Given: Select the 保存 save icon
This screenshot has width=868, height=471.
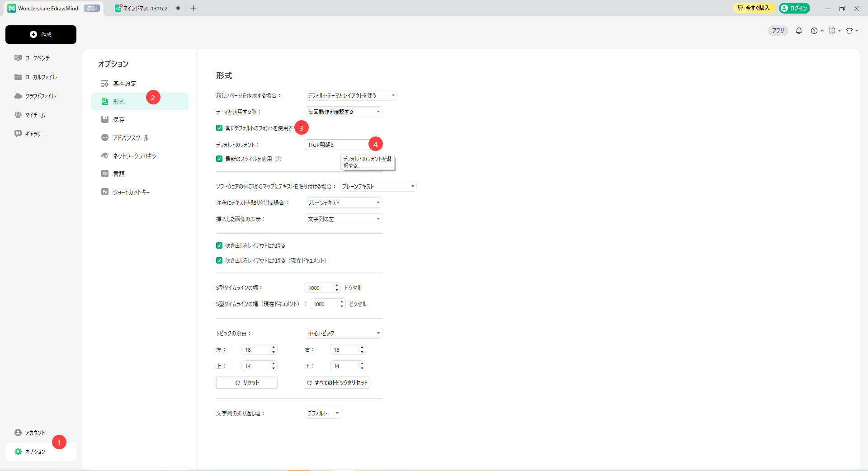Looking at the screenshot, I should tap(105, 119).
